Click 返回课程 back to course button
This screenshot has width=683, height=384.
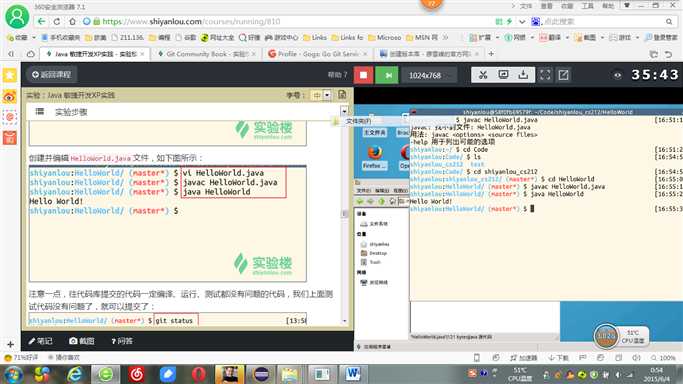click(51, 74)
